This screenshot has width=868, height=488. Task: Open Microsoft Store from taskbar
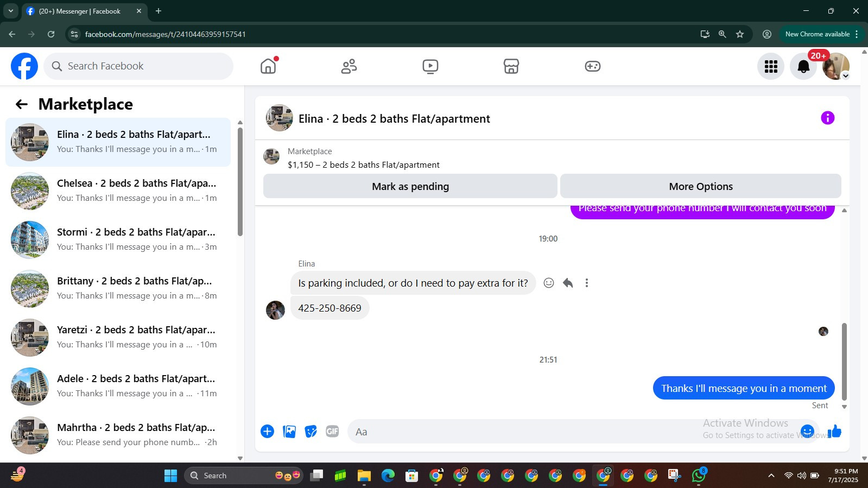coord(411,476)
